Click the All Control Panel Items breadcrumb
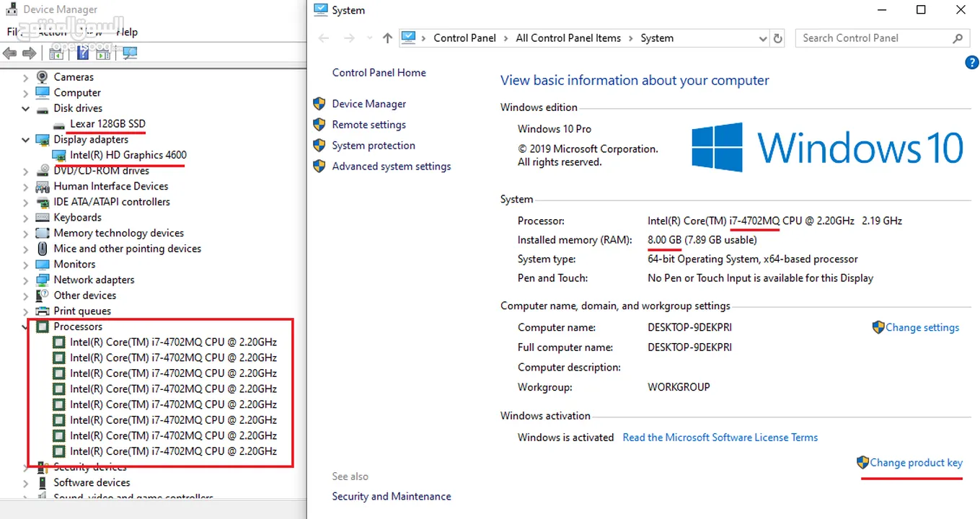Image resolution: width=980 pixels, height=519 pixels. 568,38
